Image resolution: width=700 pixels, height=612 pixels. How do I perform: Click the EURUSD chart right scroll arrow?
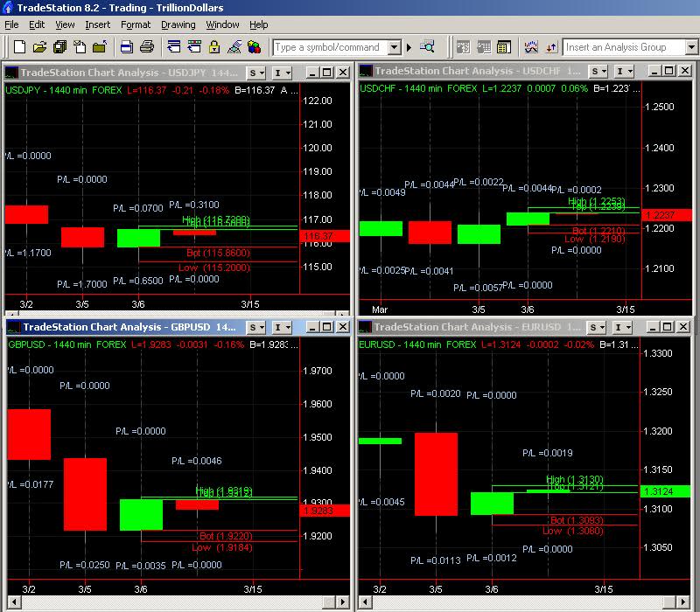click(x=683, y=602)
